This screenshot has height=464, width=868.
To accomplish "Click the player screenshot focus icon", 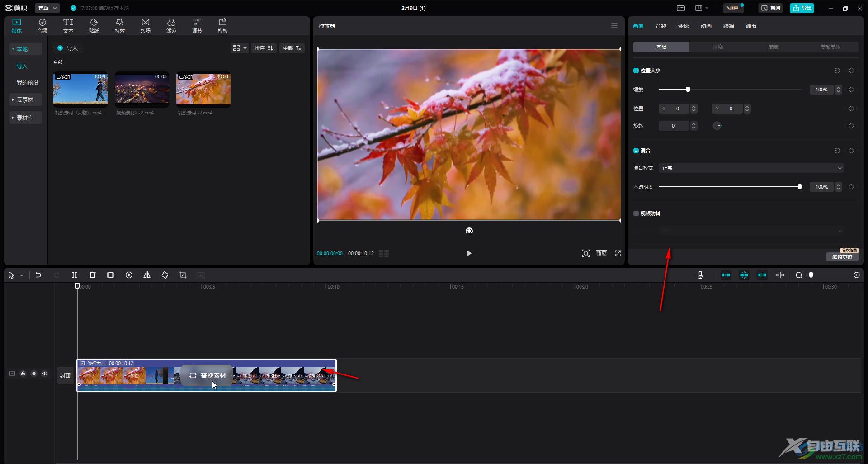I will click(586, 253).
